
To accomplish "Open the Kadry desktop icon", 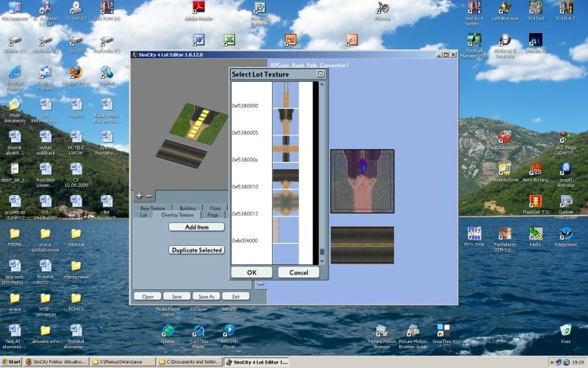I will (x=536, y=237).
